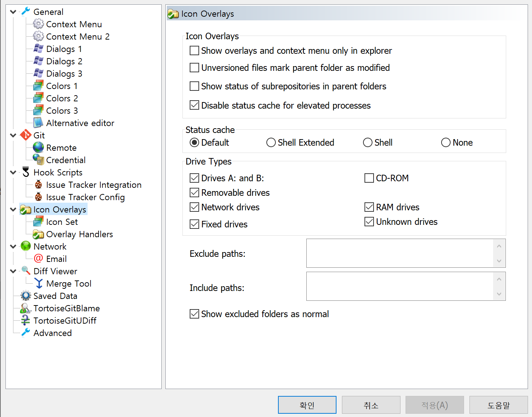Check the CD-ROM drive type
The height and width of the screenshot is (417, 532).
coord(369,178)
